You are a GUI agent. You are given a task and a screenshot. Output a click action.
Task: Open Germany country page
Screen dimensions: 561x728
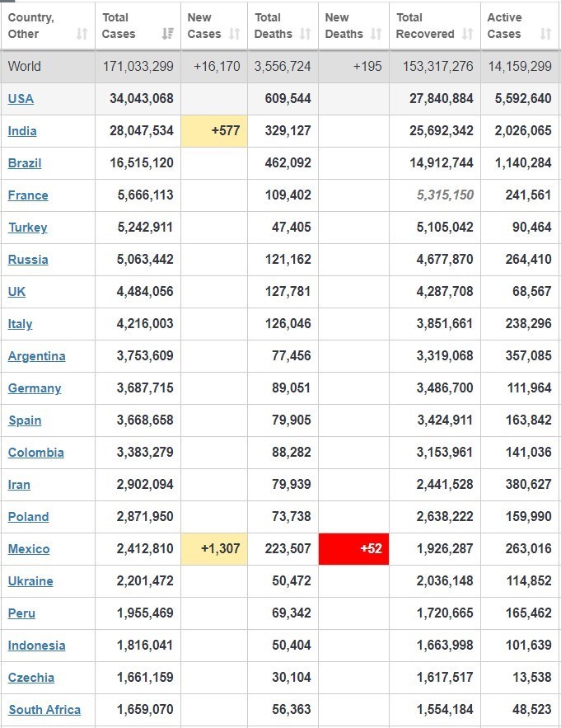(x=35, y=388)
